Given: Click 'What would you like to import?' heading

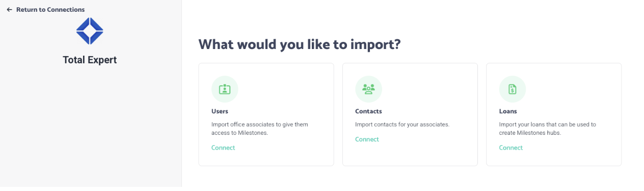Looking at the screenshot, I should coord(300,44).
